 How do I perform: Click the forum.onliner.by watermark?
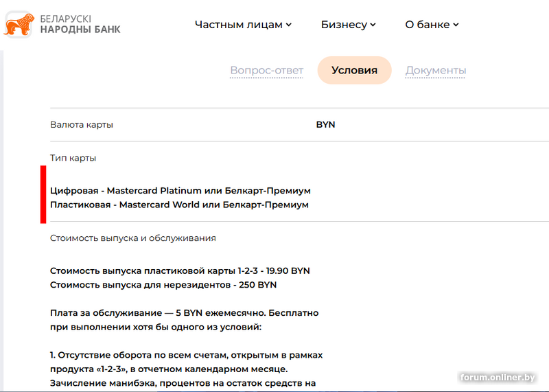point(498,378)
